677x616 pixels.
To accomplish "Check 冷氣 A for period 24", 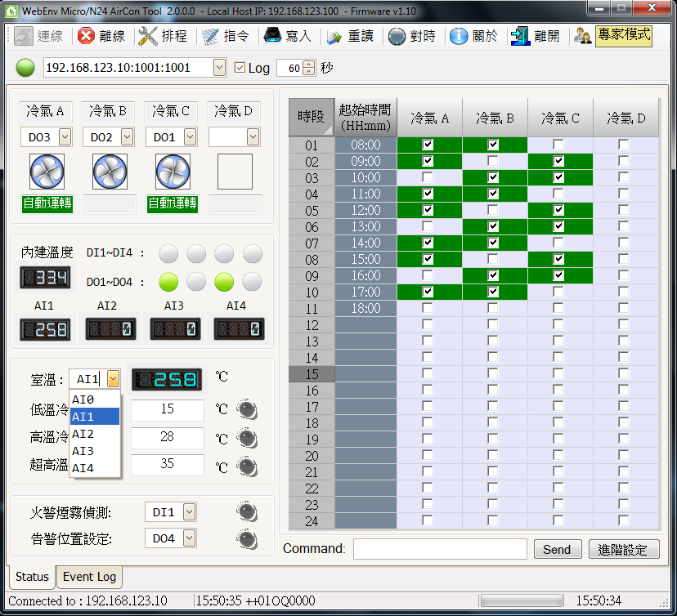I will pos(428,520).
